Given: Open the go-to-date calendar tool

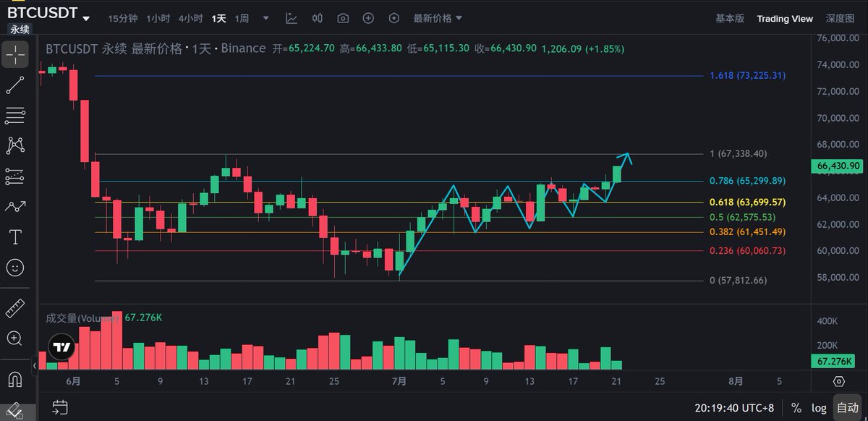Looking at the screenshot, I should coord(60,407).
